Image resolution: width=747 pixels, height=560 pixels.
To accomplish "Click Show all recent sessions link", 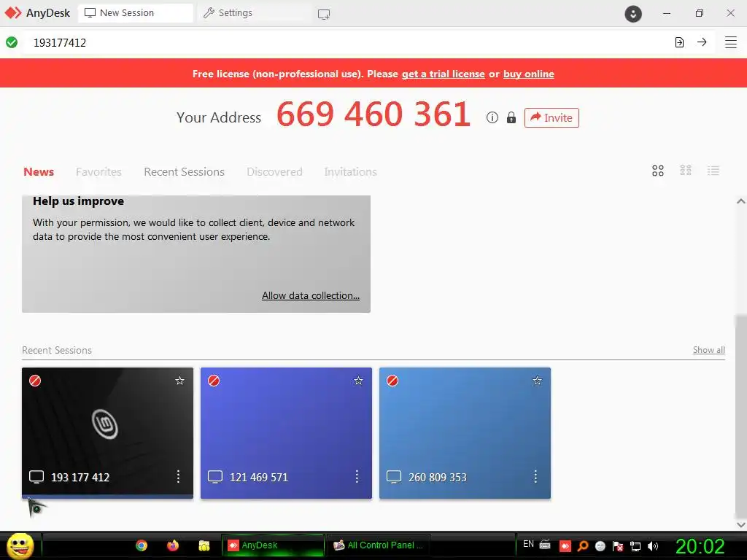I will tap(709, 350).
